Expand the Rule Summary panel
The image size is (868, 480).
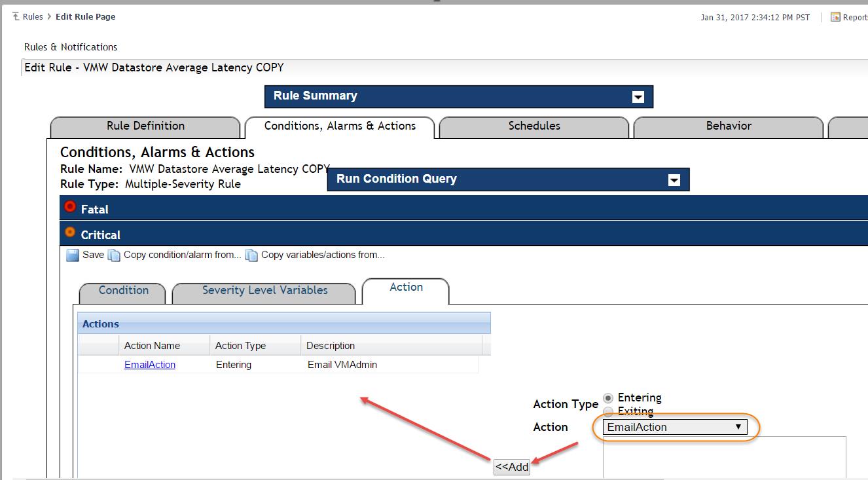pyautogui.click(x=638, y=97)
